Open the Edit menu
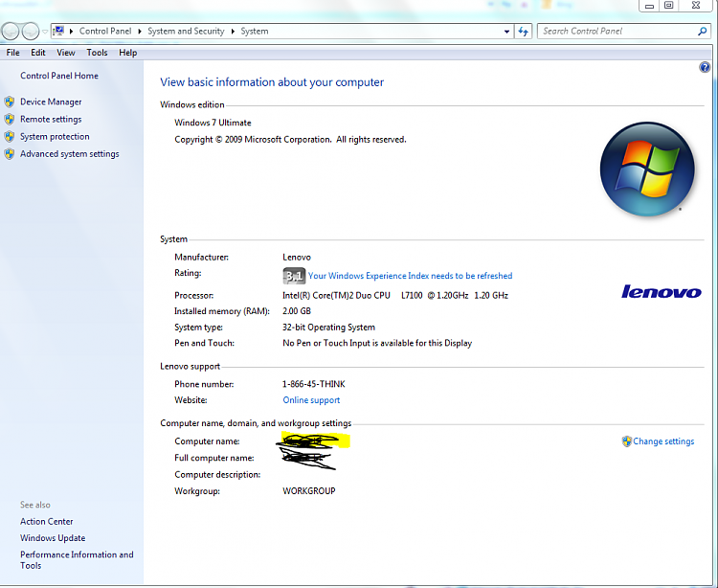This screenshot has height=588, width=718. [38, 53]
